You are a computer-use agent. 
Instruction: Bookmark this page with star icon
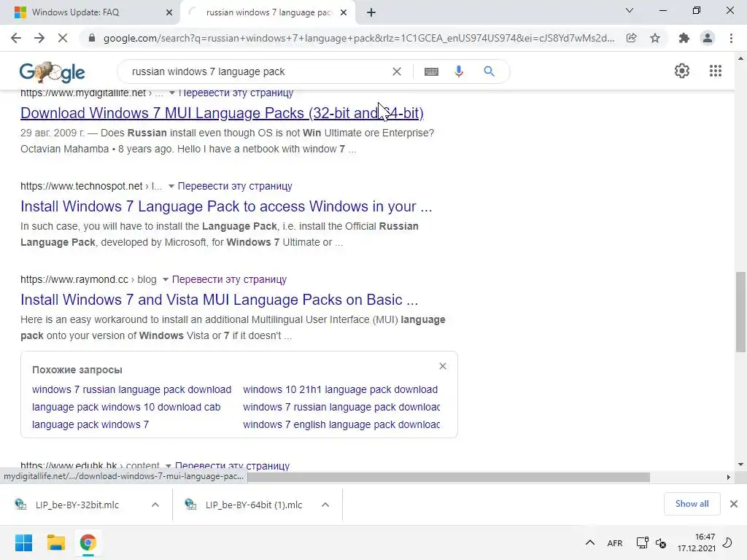tap(655, 38)
